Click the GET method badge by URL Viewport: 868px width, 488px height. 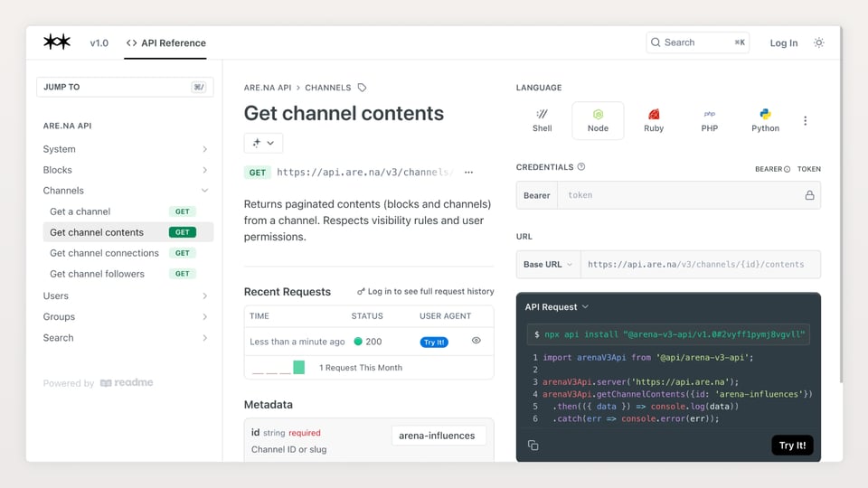[258, 173]
